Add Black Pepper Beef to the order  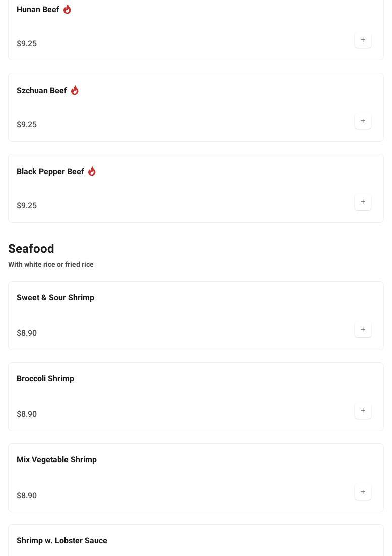coord(363,202)
